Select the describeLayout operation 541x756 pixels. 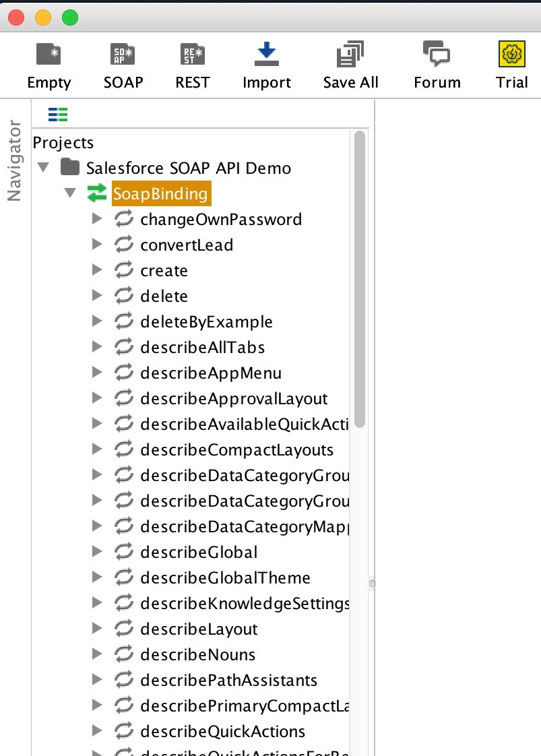199,629
